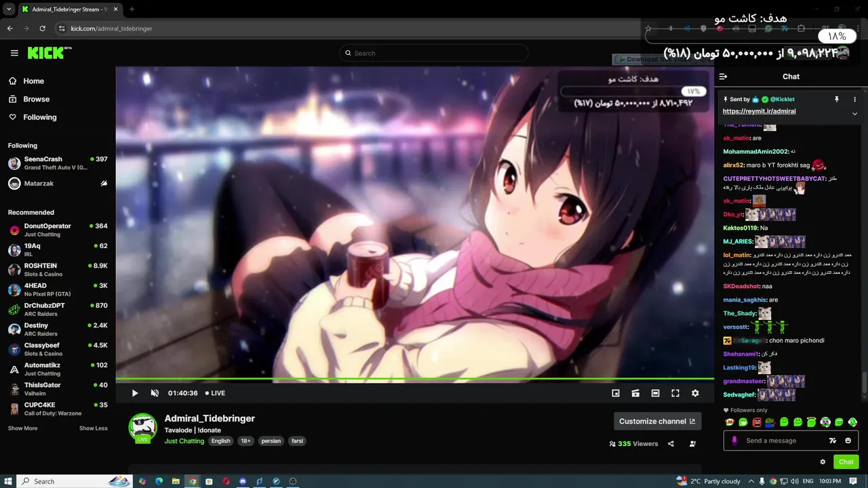Open a new browser tab
Screen dimensions: 868x488
[x=132, y=9]
